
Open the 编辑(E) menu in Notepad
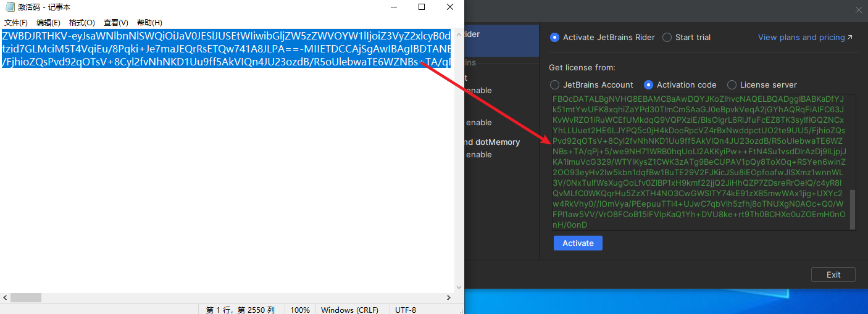coord(48,23)
